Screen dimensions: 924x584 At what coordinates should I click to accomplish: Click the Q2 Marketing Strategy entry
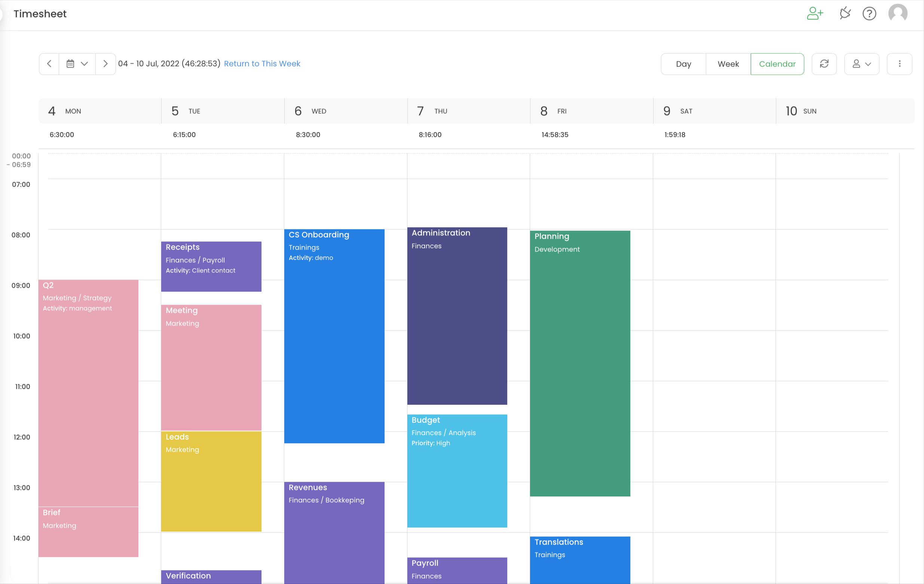tap(88, 392)
